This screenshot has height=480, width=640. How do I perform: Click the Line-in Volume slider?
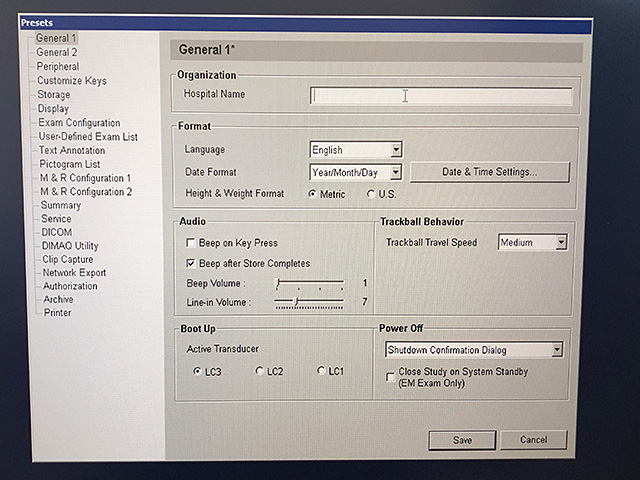coord(309,302)
